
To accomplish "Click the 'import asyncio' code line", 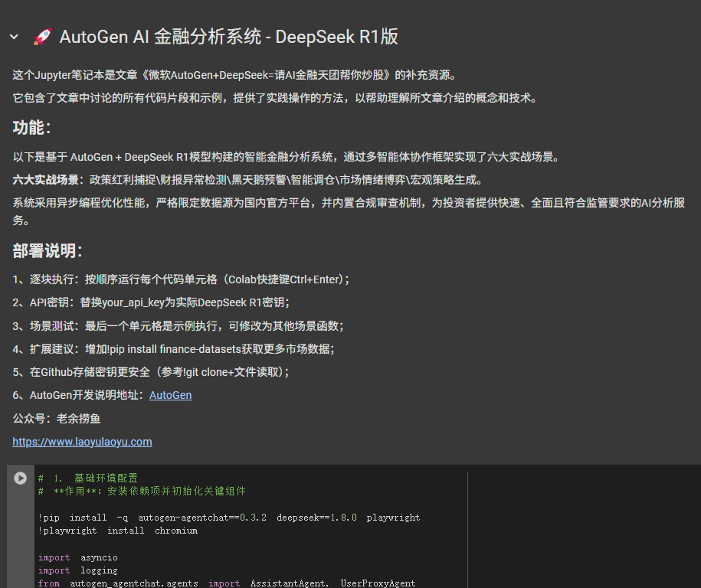I will click(x=78, y=557).
